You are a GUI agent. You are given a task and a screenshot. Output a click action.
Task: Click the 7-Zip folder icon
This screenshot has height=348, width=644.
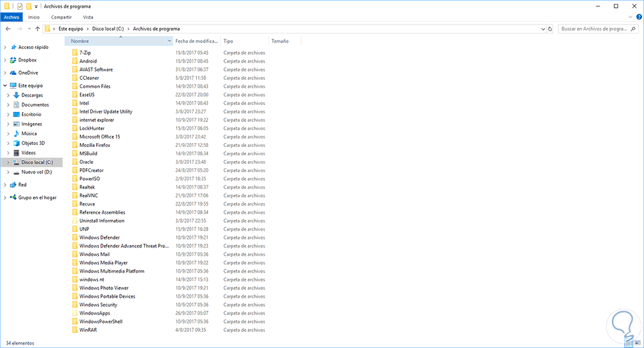(x=74, y=53)
